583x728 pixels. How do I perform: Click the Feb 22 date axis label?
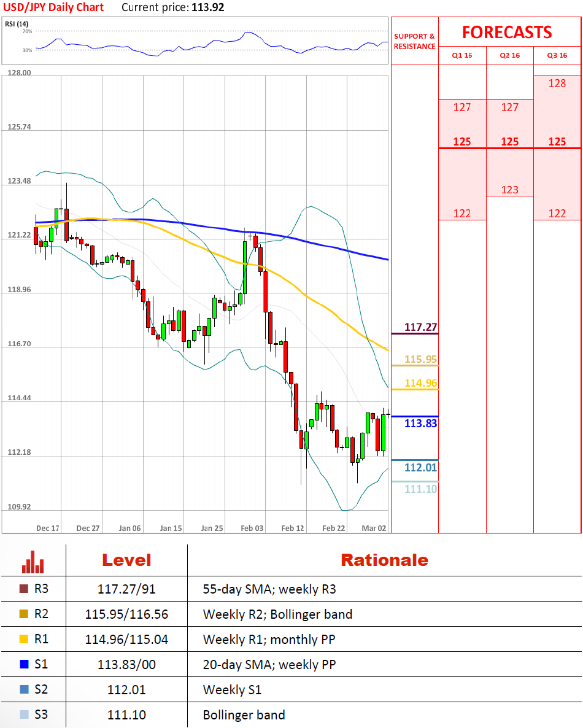334,529
